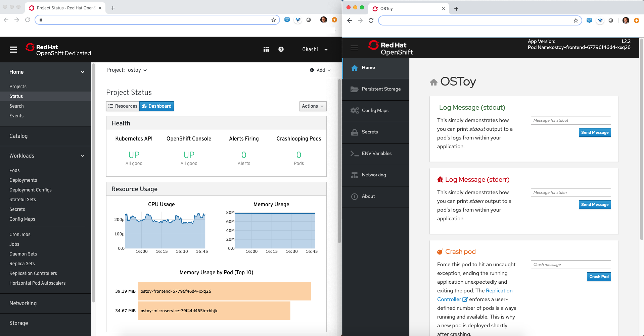Open Cron Jobs in sidebar
The height and width of the screenshot is (336, 644).
[20, 234]
